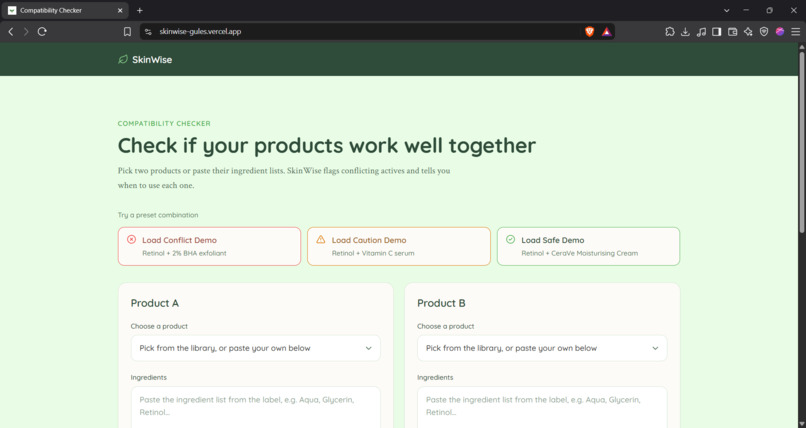Screen dimensions: 806x428
Task: Click the browser forward arrow
Action: click(x=26, y=32)
